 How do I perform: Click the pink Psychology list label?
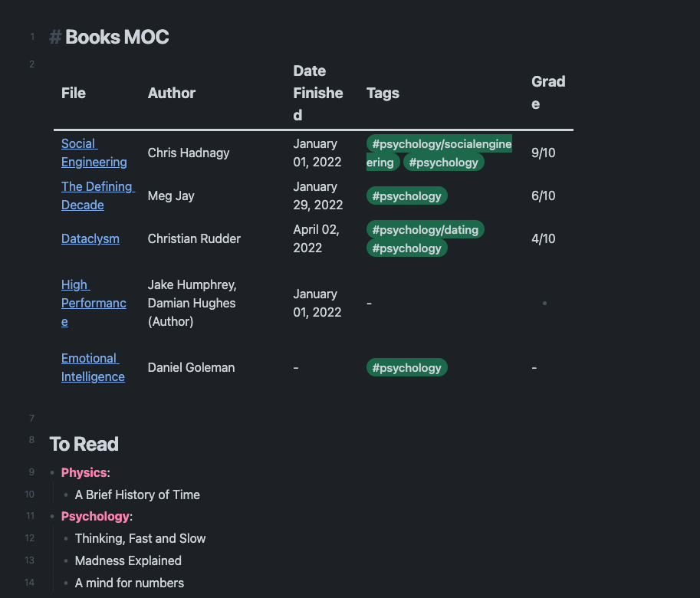(95, 516)
